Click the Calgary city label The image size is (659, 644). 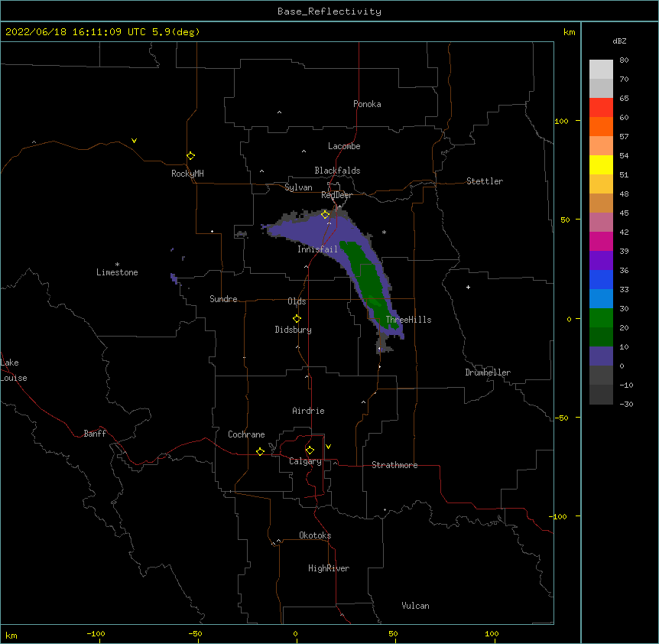[x=305, y=461]
